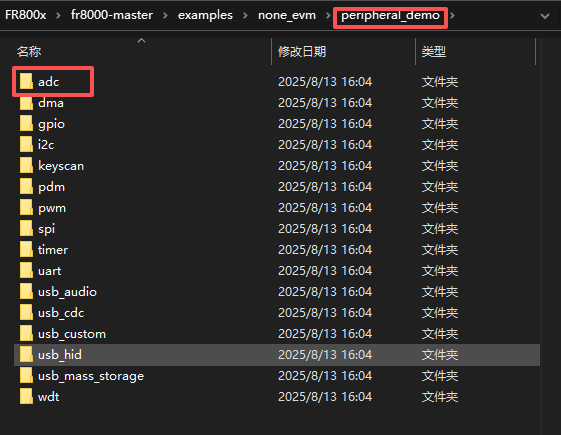Open the adc folder icon

point(26,82)
